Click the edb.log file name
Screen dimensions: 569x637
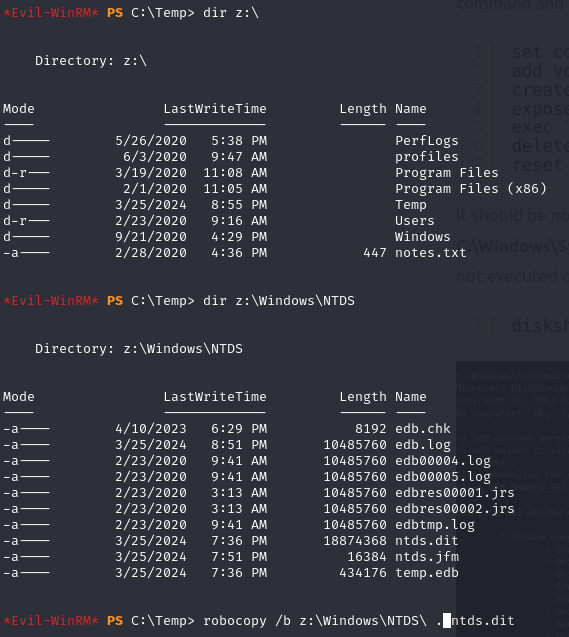[x=422, y=445]
